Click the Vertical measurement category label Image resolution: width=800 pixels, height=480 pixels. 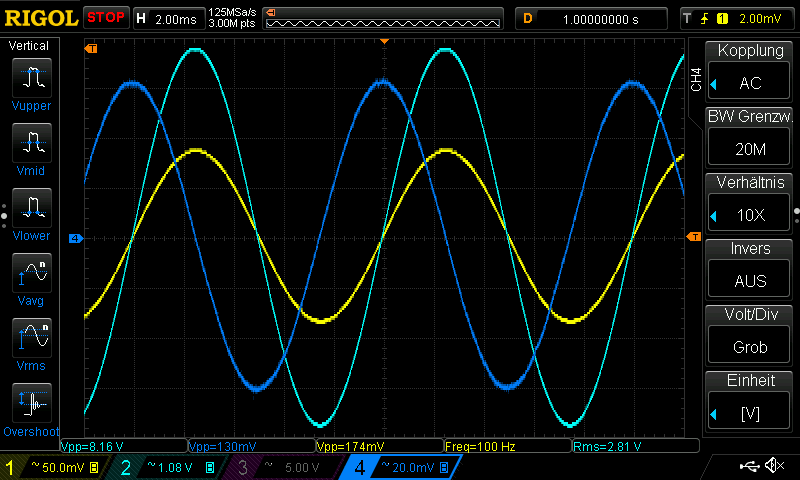coord(29,46)
